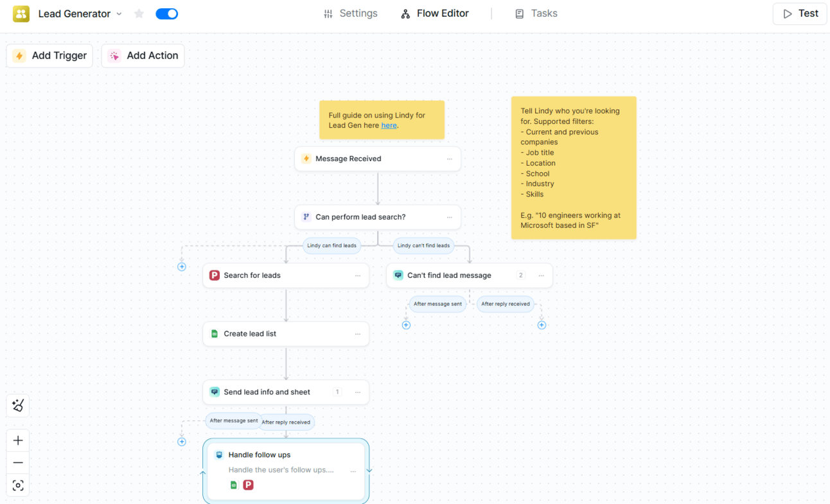Select "After reply received" under Can't find lead message
Screen dimensions: 830x504
click(506, 304)
